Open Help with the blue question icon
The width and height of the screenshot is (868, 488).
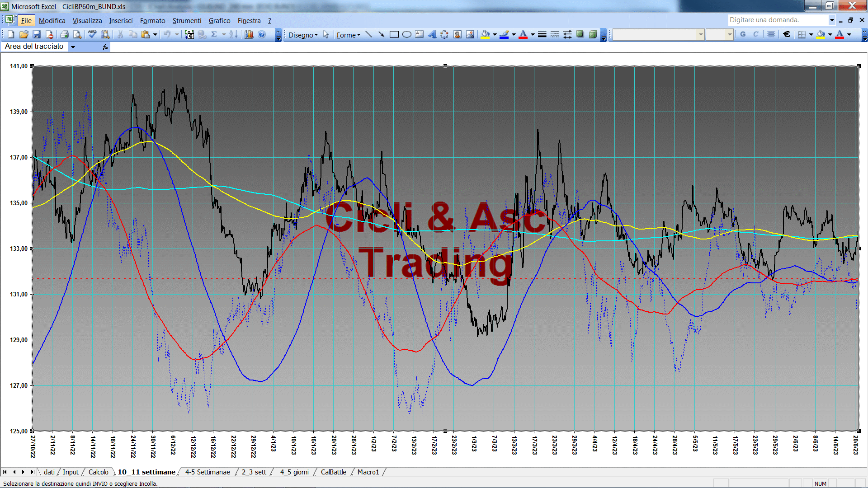(262, 34)
